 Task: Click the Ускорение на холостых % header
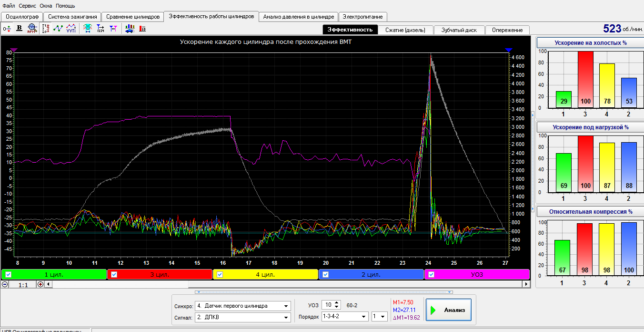point(590,43)
